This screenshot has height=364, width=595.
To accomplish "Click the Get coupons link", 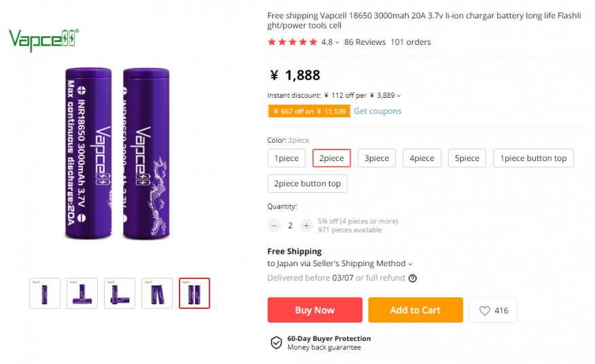I will [x=377, y=111].
